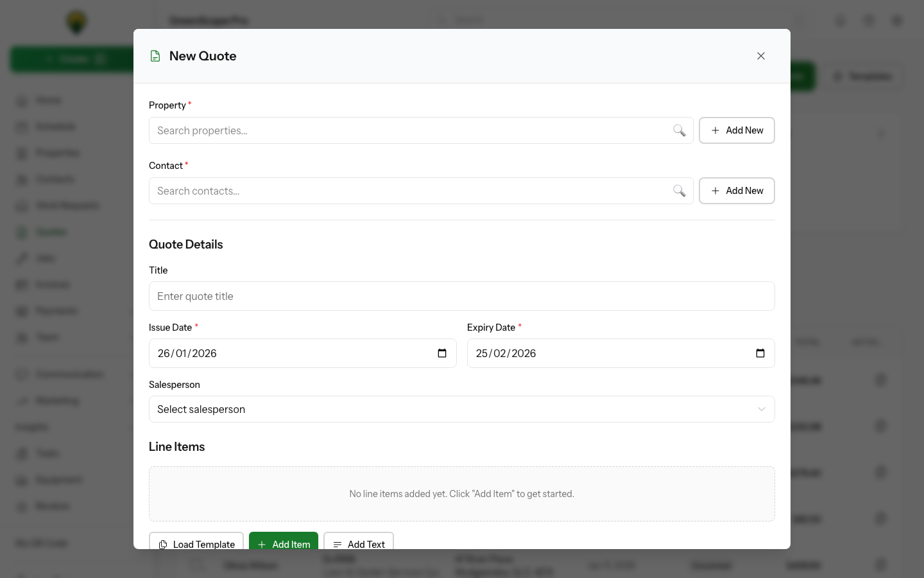This screenshot has height=578, width=924.
Task: Click the Marketing sidebar icon
Action: 23,401
